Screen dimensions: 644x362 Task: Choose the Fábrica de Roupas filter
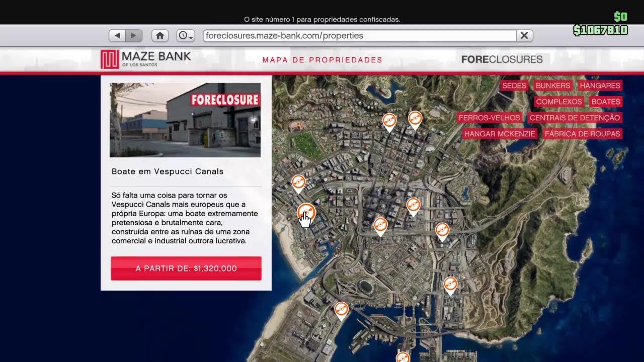(583, 134)
